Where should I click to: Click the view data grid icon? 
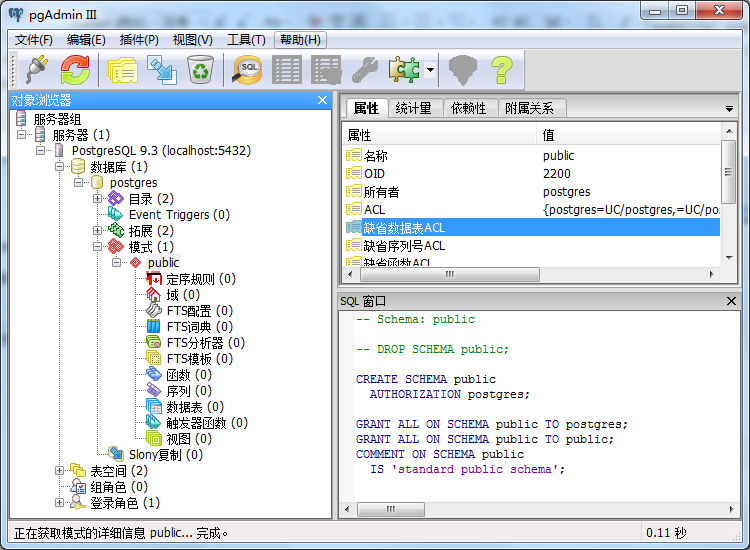tap(287, 70)
